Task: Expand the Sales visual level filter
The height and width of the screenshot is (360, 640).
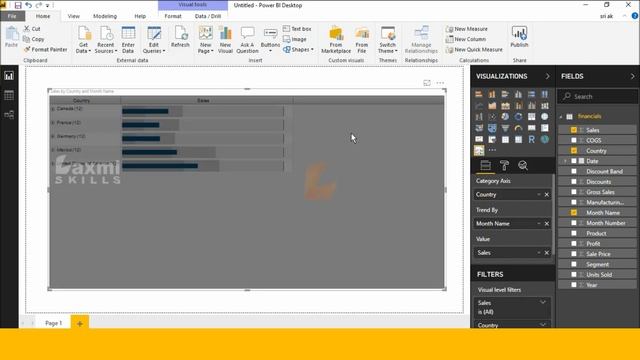Action: (543, 302)
